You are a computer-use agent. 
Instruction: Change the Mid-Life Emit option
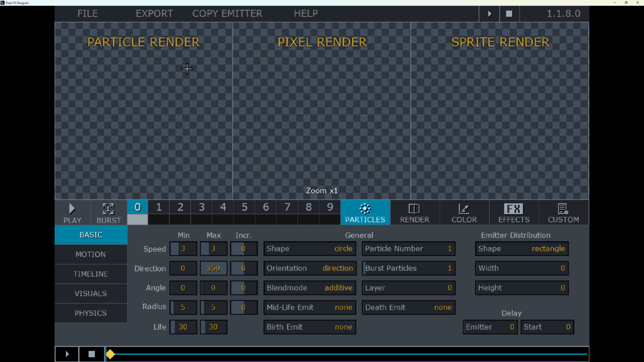pyautogui.click(x=310, y=307)
